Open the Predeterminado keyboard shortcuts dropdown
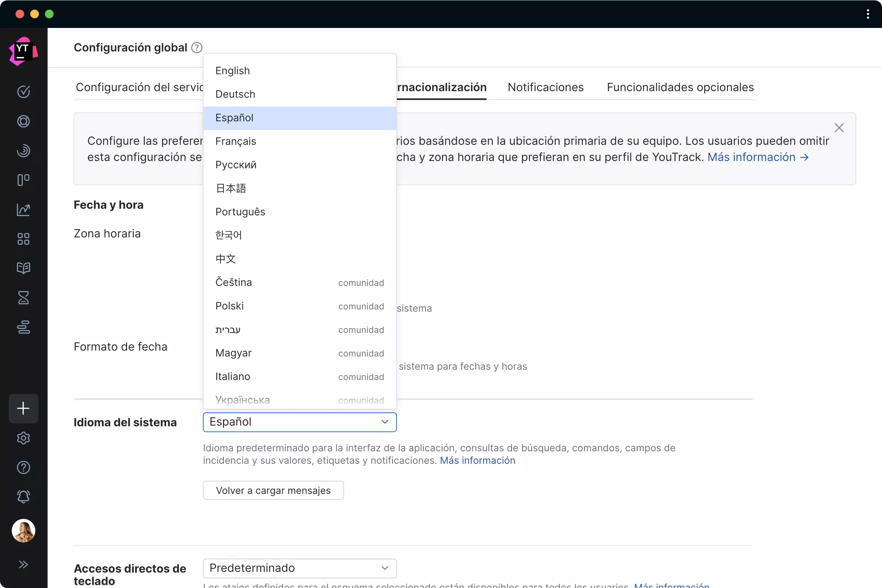Screen dimensions: 882x588 [x=299, y=568]
